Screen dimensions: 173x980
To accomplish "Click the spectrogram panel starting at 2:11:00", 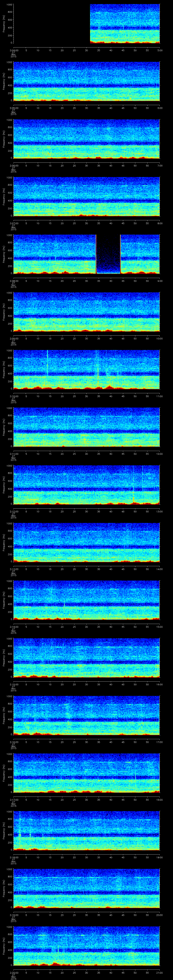I will tap(87, 427).
